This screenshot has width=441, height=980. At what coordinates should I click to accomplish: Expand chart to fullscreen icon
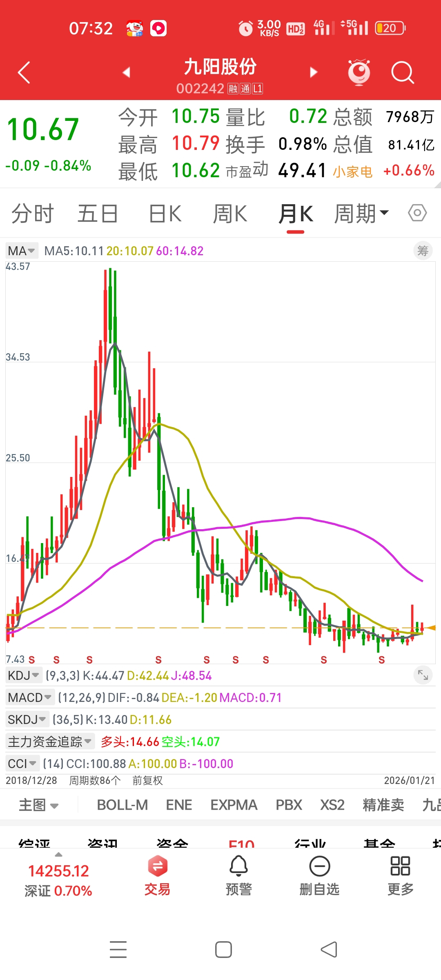pos(423,676)
